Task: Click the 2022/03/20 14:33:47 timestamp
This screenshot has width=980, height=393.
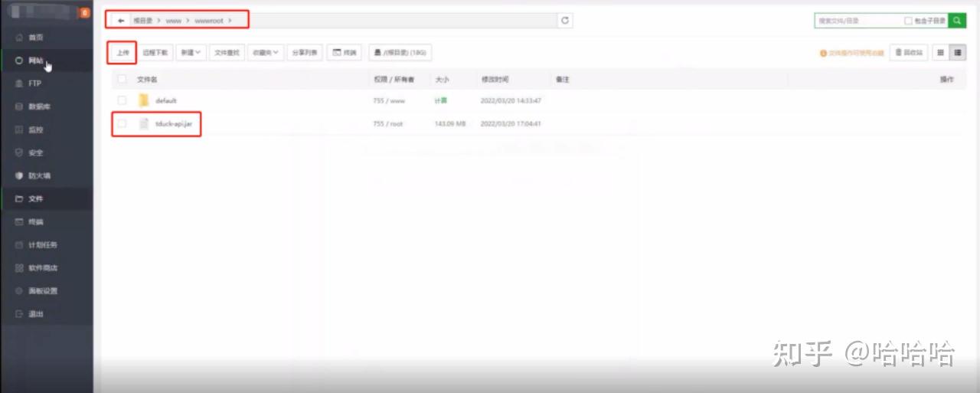Action: point(511,100)
